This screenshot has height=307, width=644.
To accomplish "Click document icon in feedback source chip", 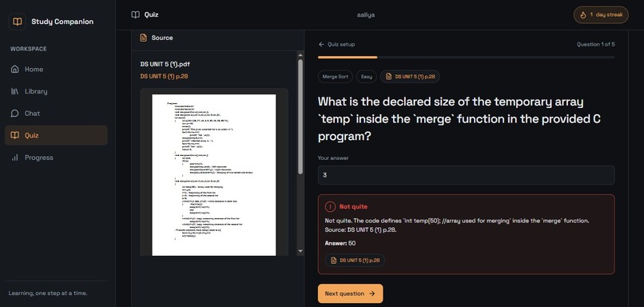I will pos(333,261).
